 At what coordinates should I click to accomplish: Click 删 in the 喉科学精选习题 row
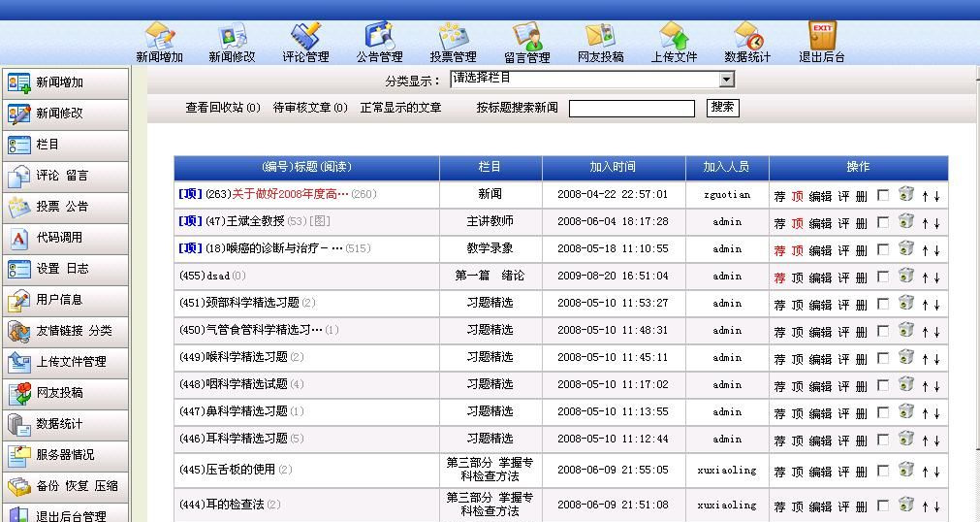[861, 359]
